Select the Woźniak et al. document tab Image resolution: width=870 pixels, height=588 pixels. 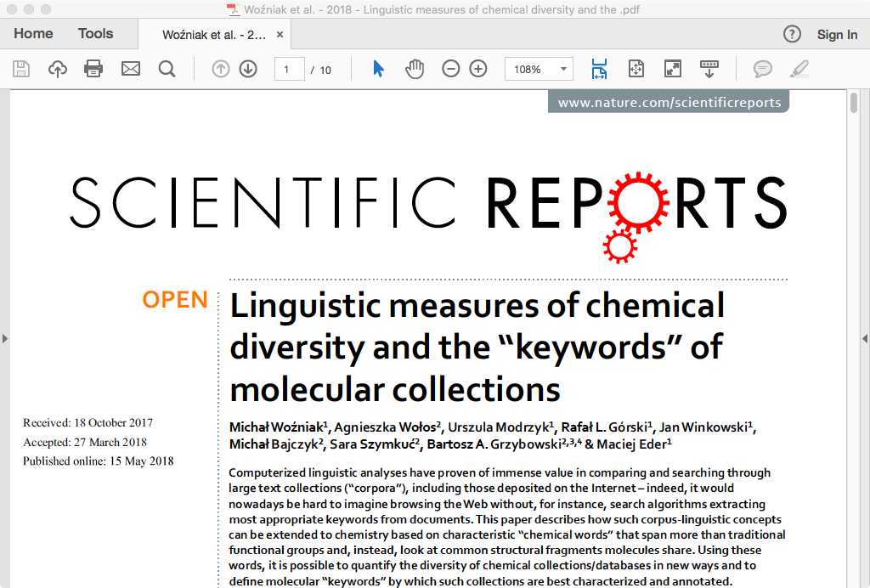(214, 35)
